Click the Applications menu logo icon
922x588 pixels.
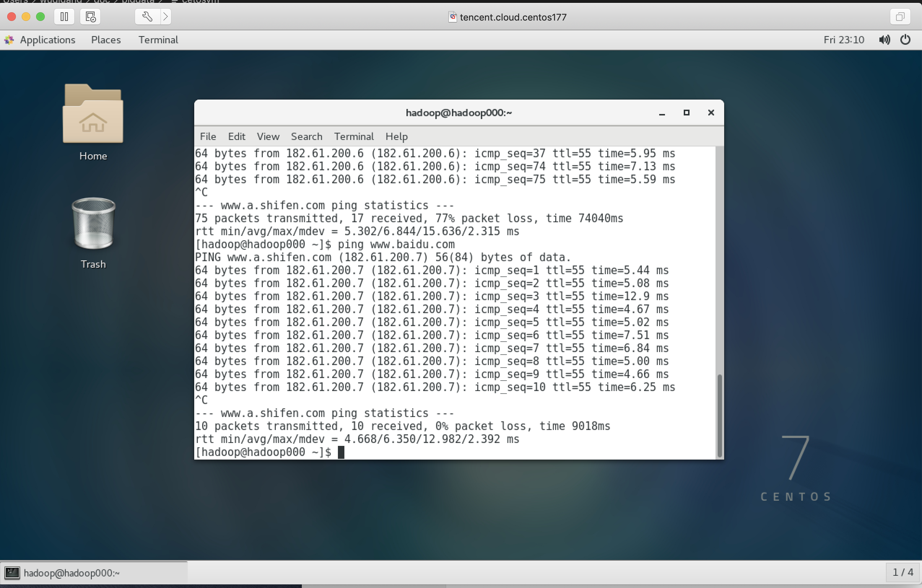tap(9, 40)
